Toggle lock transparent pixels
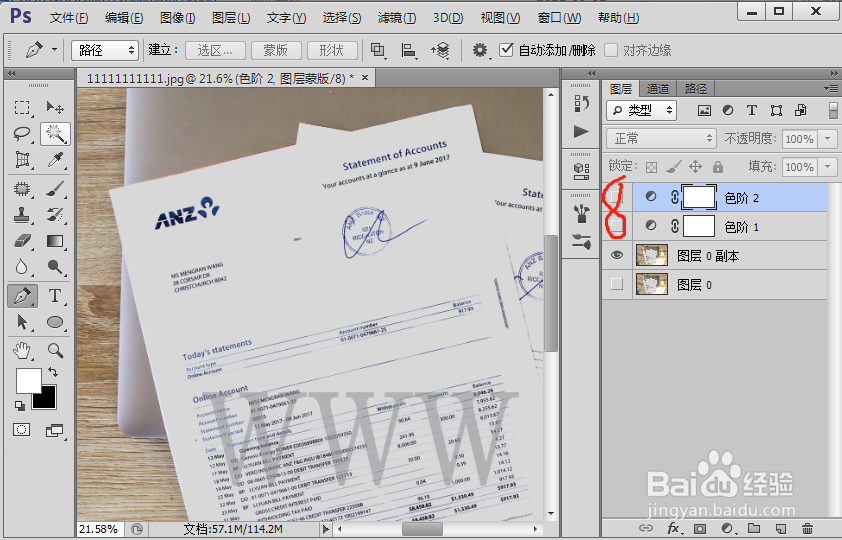842x540 pixels. tap(651, 167)
